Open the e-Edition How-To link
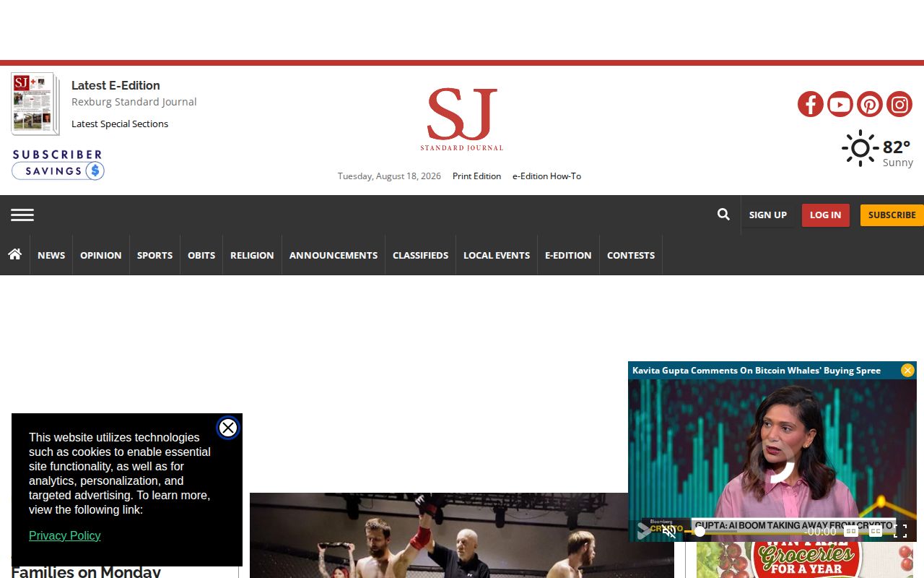This screenshot has height=578, width=924. pos(546,176)
